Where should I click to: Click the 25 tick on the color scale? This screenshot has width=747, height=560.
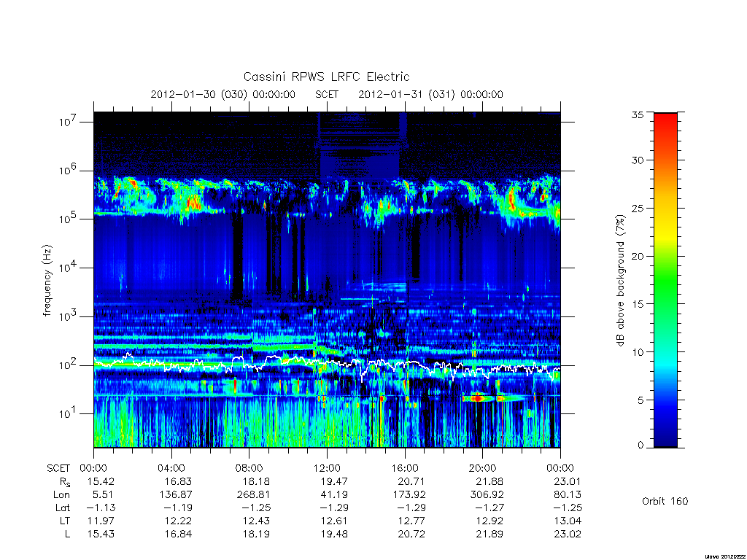(x=638, y=209)
